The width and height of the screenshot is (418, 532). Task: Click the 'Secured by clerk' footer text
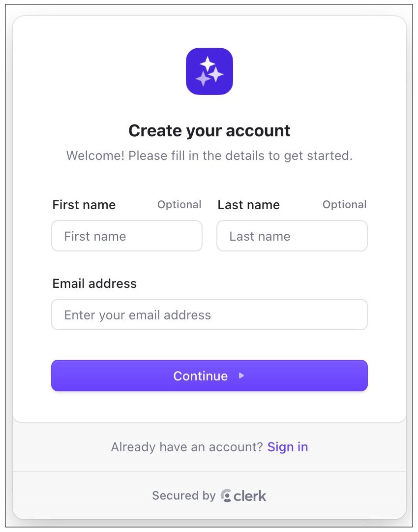pos(209,496)
